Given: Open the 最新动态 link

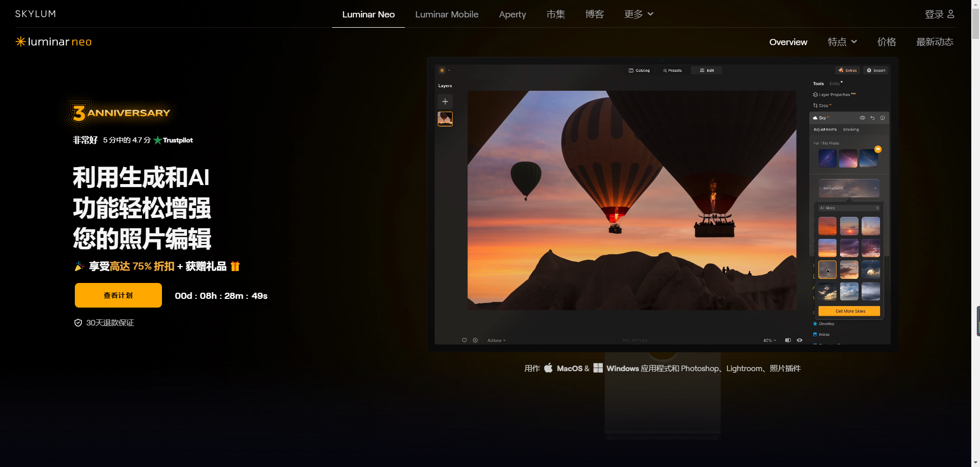Looking at the screenshot, I should [x=935, y=42].
